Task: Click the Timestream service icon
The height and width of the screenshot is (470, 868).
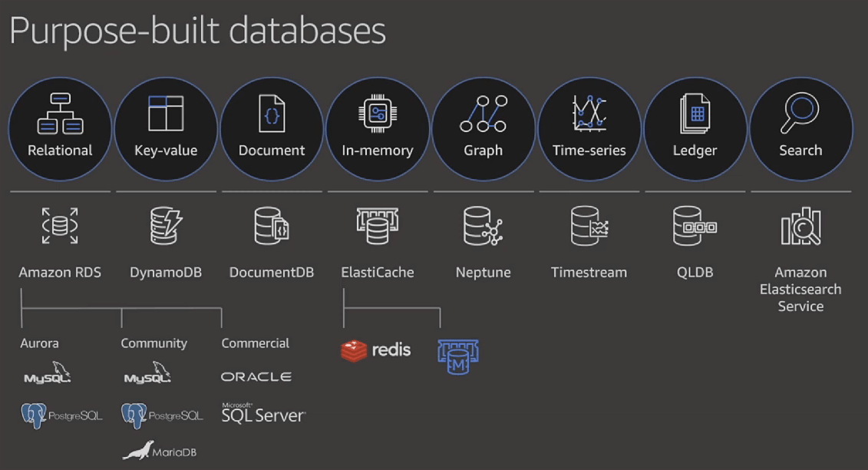Action: tap(589, 224)
